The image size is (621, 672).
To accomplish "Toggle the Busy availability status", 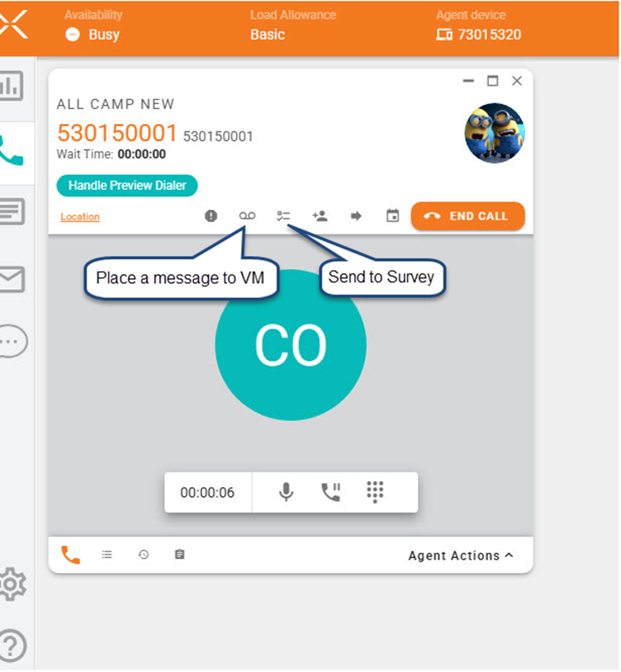I will coord(93,35).
